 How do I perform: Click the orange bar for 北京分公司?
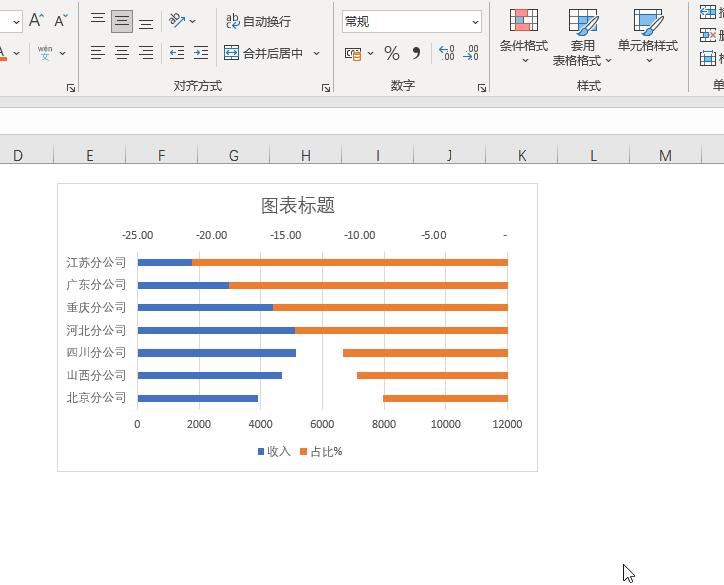[x=446, y=398]
